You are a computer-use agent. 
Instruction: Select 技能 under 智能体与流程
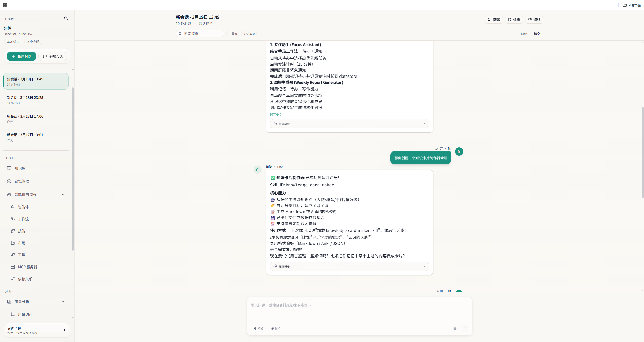(x=22, y=231)
